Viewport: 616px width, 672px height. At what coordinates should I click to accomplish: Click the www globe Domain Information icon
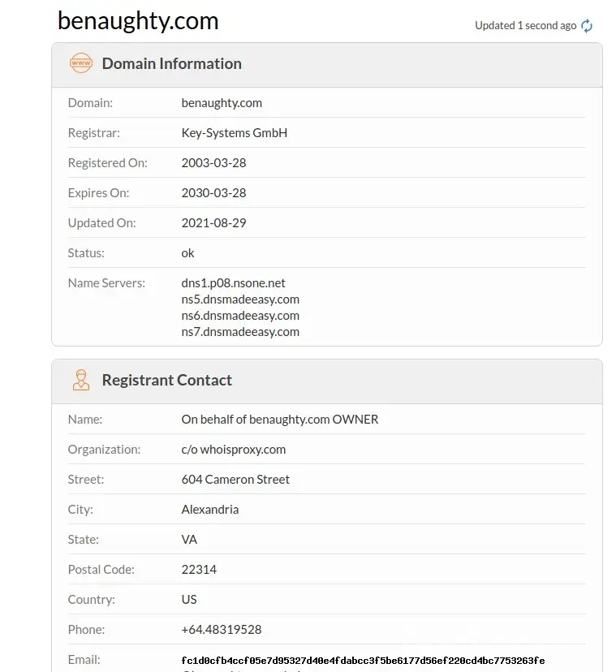pos(81,63)
